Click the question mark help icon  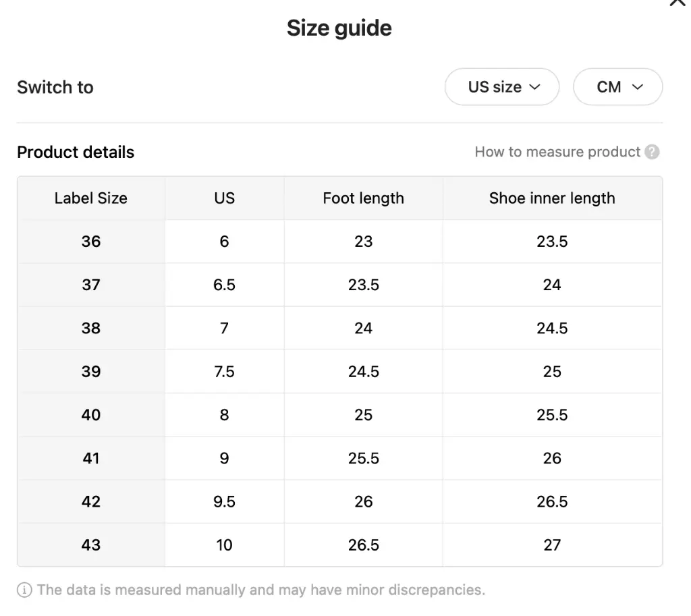652,152
